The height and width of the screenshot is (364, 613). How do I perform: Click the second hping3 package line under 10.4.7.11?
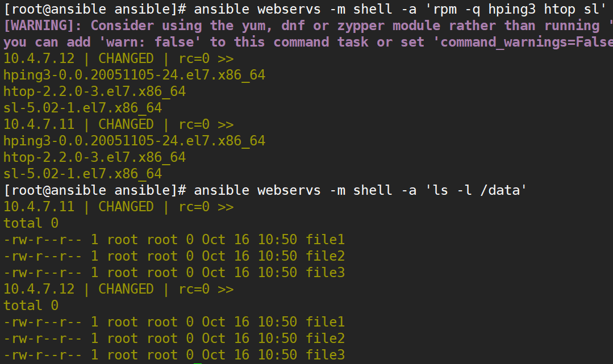[x=134, y=141]
